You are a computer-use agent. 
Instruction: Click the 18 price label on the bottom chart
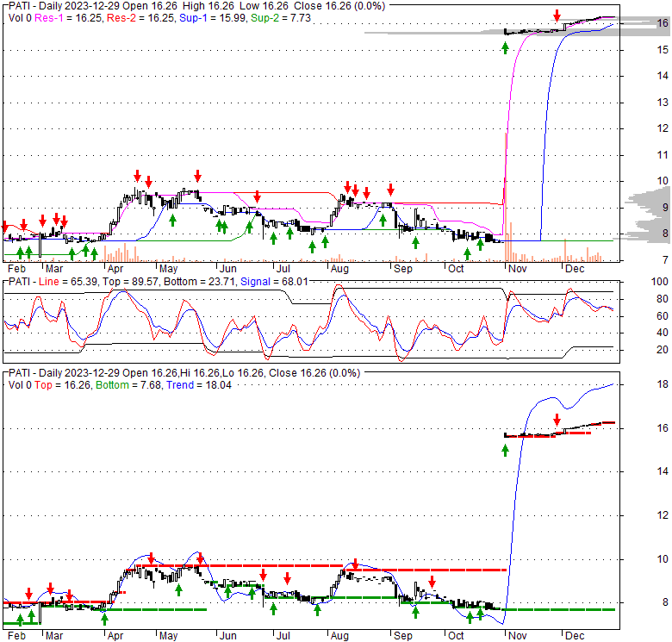tap(663, 384)
